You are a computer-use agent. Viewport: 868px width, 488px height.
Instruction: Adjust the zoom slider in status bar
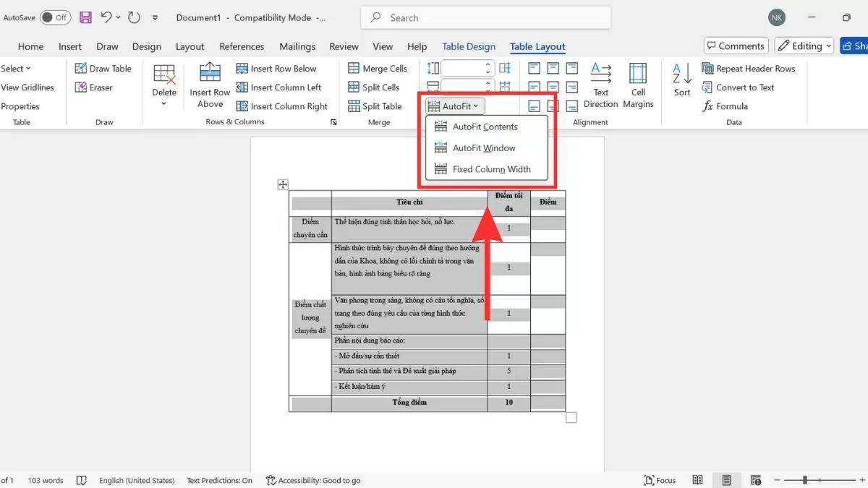pyautogui.click(x=805, y=480)
